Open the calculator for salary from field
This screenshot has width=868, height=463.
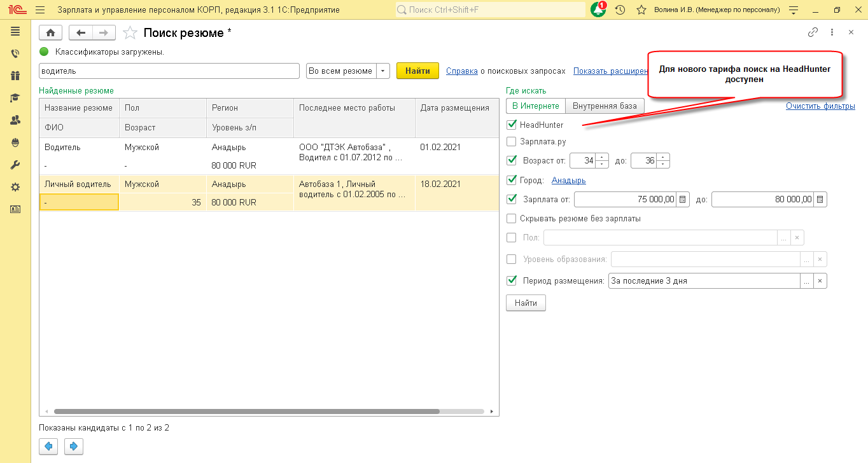point(683,200)
